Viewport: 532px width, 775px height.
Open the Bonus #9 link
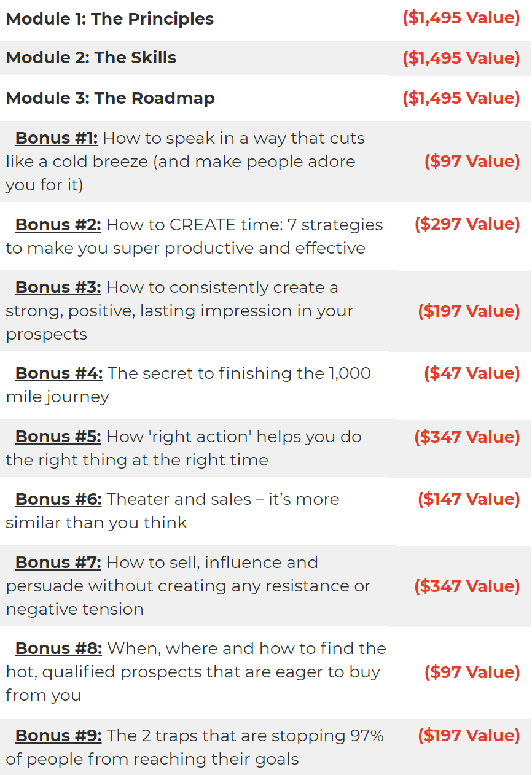click(58, 736)
